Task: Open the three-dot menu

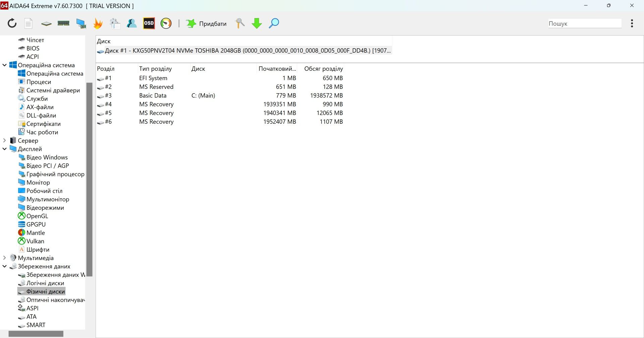Action: click(632, 23)
